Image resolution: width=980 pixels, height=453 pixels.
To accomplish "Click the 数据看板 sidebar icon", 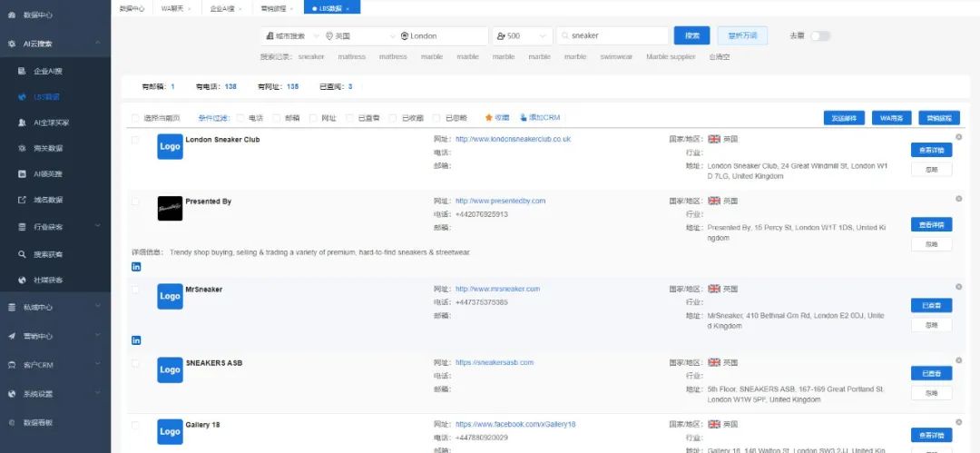I will [x=11, y=422].
